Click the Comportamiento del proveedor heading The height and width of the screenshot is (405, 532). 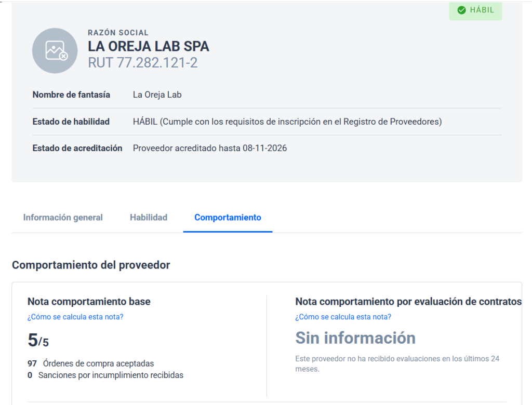click(91, 265)
